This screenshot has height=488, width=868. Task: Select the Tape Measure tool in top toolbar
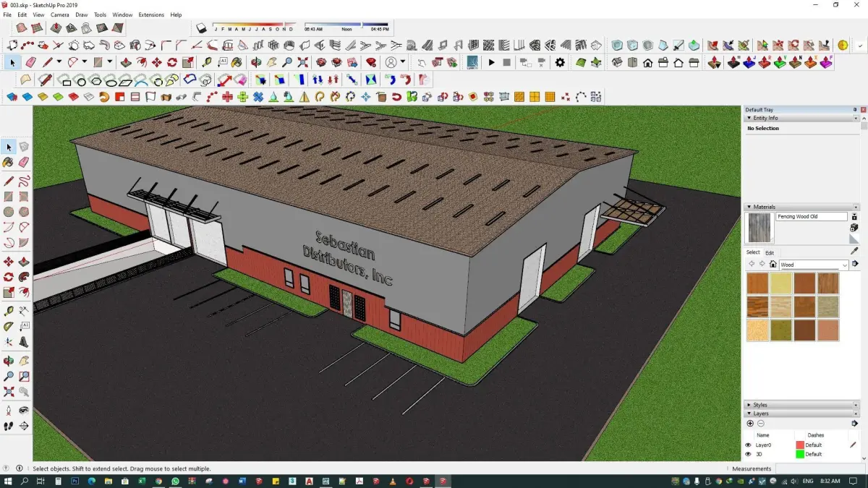point(207,62)
